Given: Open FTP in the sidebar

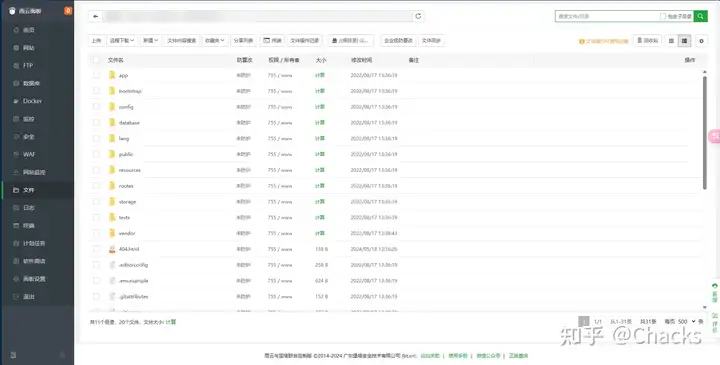Looking at the screenshot, I should pyautogui.click(x=37, y=66).
